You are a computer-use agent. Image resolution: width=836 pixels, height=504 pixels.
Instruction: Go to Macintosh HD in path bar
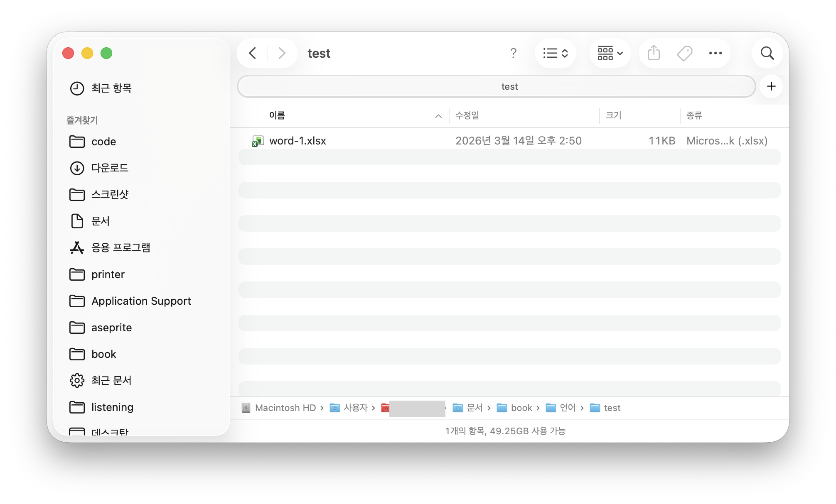(x=285, y=408)
